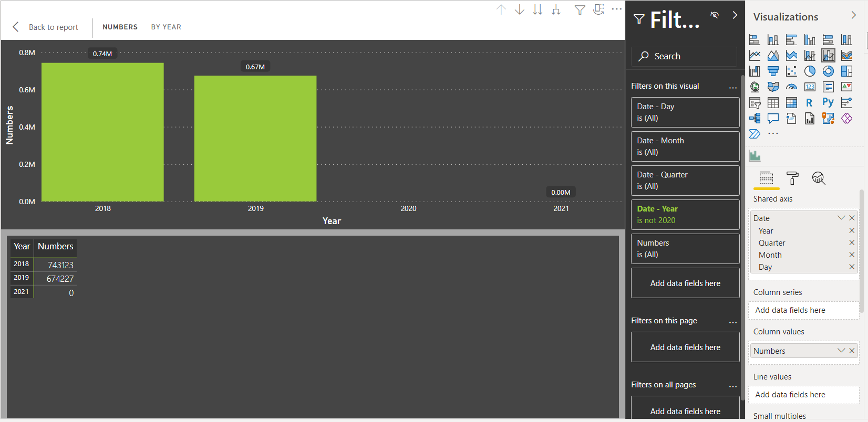Screen dimensions: 868x422
Task: Remove Numbers from Column values
Action: pyautogui.click(x=852, y=351)
